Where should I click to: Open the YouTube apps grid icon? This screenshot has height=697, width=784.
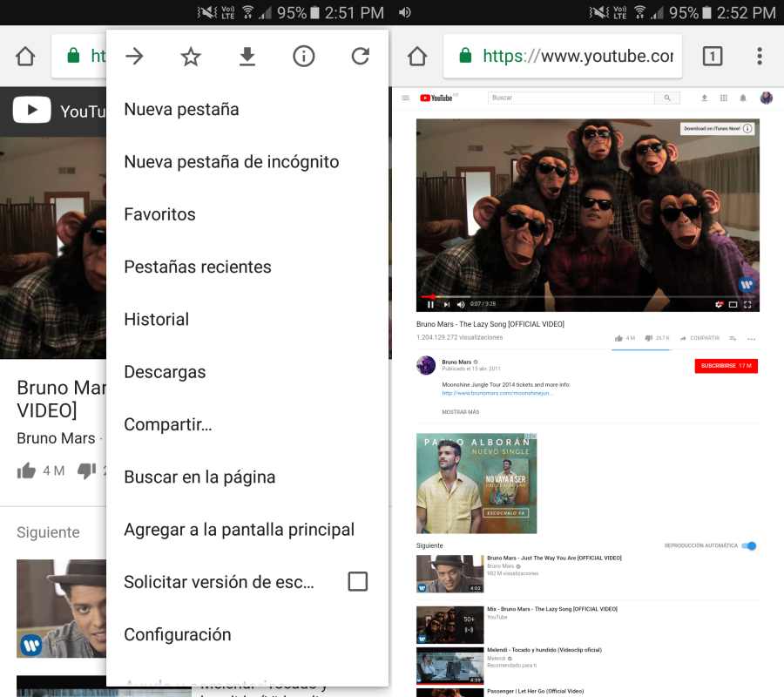pos(724,98)
